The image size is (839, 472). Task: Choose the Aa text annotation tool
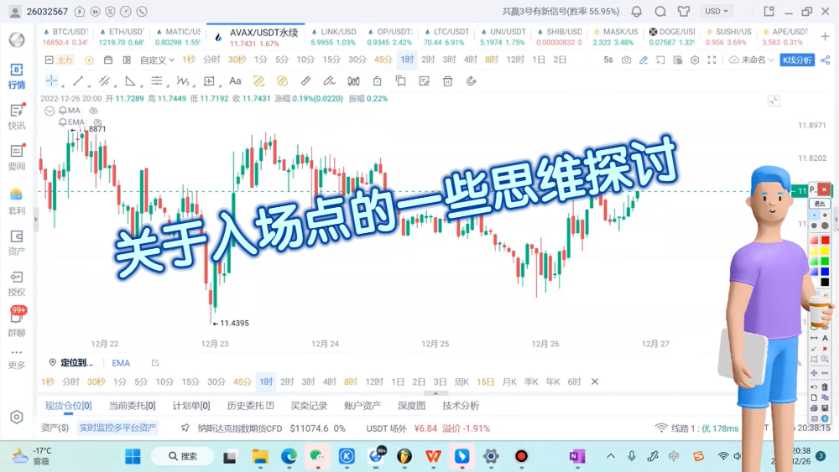pos(235,81)
